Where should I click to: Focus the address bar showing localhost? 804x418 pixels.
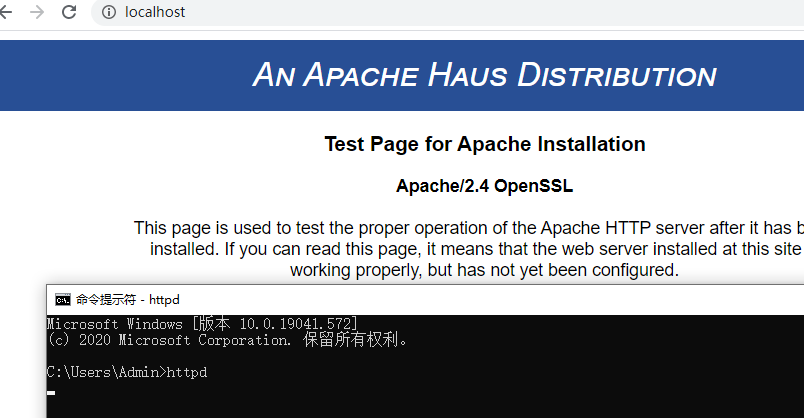447,12
